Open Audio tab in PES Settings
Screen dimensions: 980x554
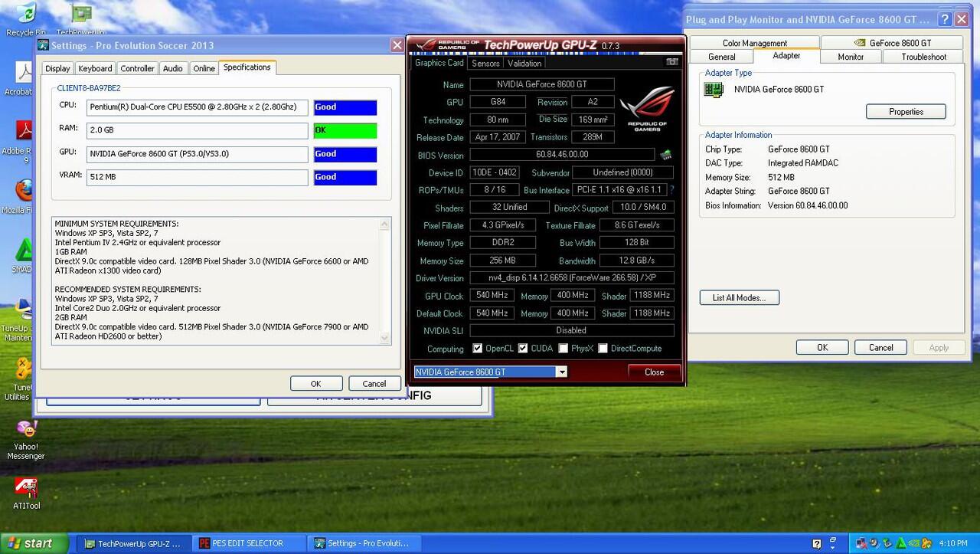click(x=173, y=69)
